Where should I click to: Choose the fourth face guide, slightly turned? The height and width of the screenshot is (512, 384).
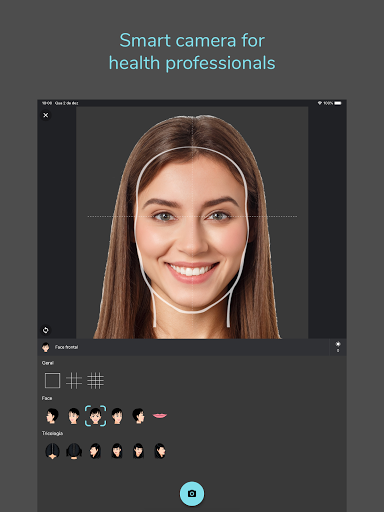[117, 416]
